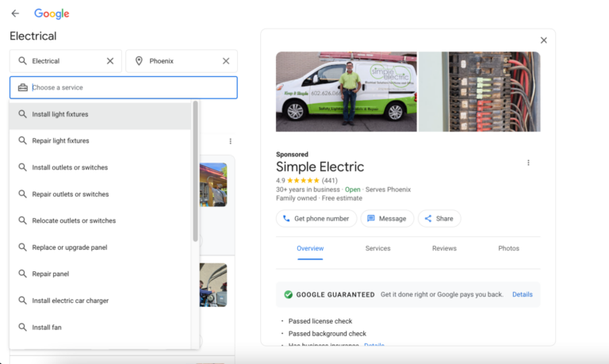The width and height of the screenshot is (609, 364).
Task: Go back with the left arrow icon
Action: pos(15,13)
